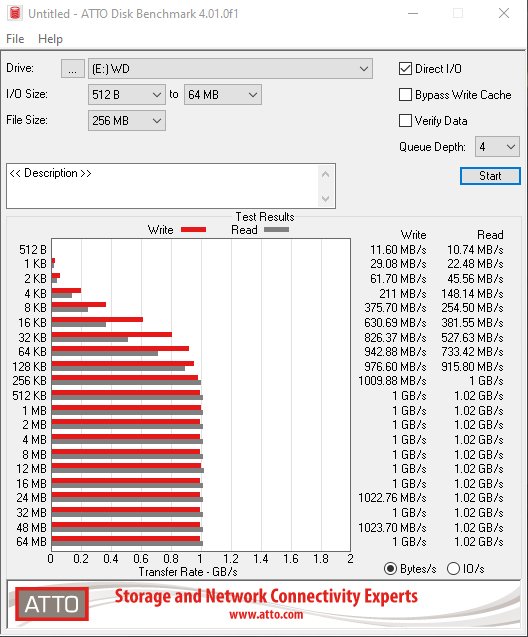Enable Bypass Write Cache option
This screenshot has width=528, height=637.
point(405,95)
